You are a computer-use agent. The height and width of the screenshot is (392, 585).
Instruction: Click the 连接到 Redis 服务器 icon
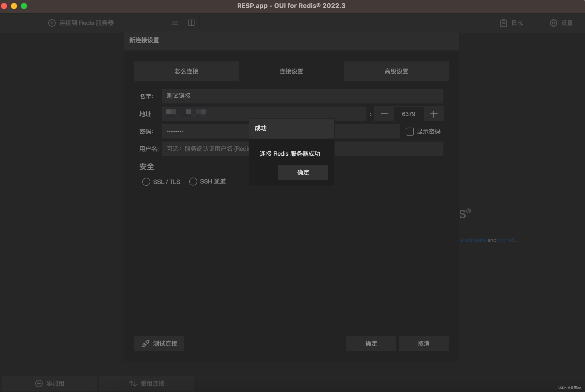[52, 22]
